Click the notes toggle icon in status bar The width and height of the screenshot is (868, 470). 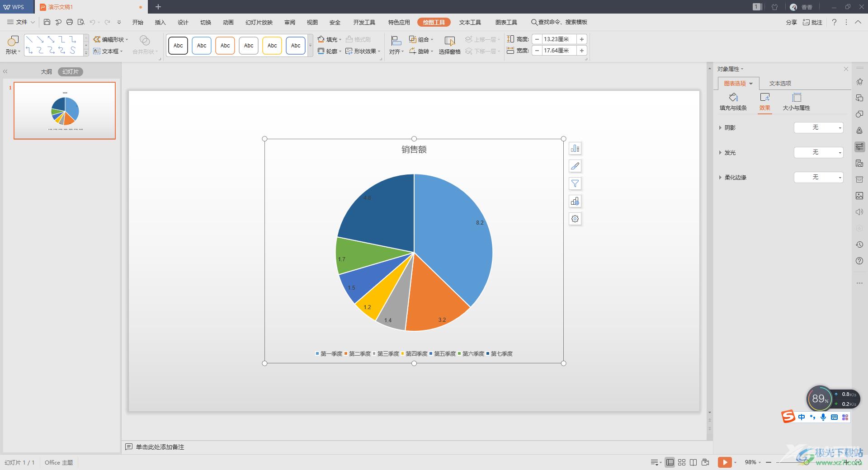click(x=655, y=462)
